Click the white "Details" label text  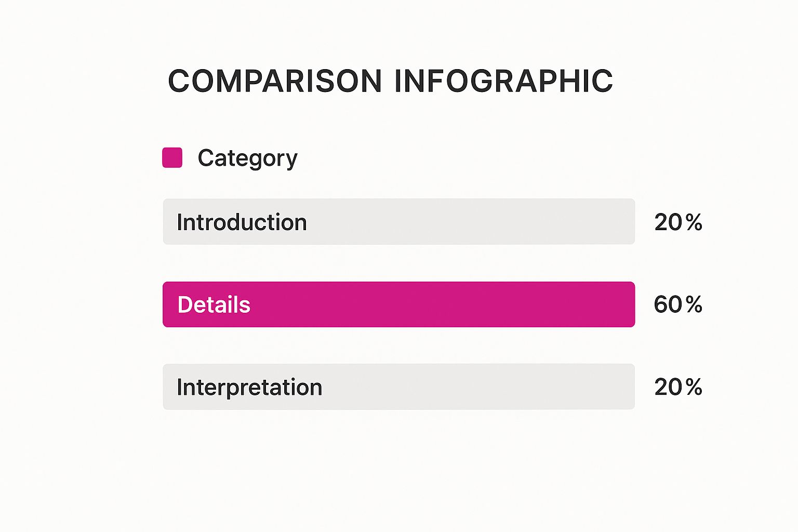(x=214, y=305)
